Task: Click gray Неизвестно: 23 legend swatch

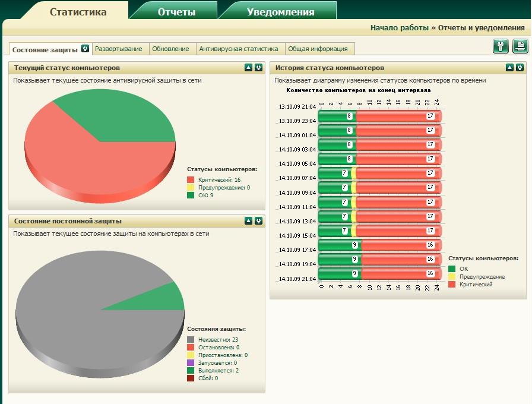Action: [x=191, y=339]
